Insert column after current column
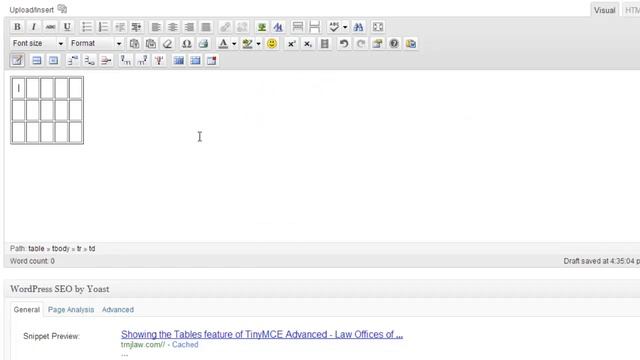The height and width of the screenshot is (360, 640). point(142,60)
